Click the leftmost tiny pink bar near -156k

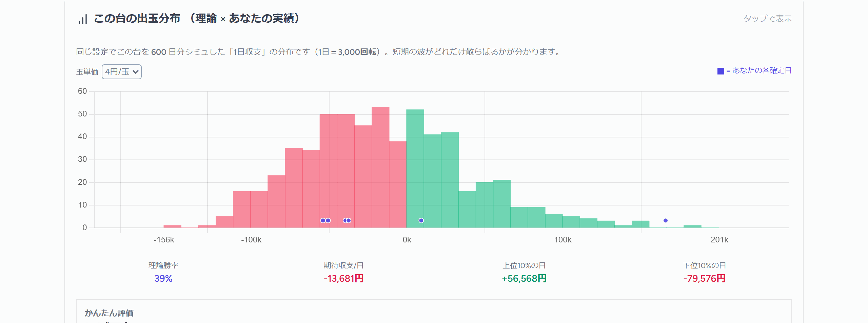tap(172, 227)
